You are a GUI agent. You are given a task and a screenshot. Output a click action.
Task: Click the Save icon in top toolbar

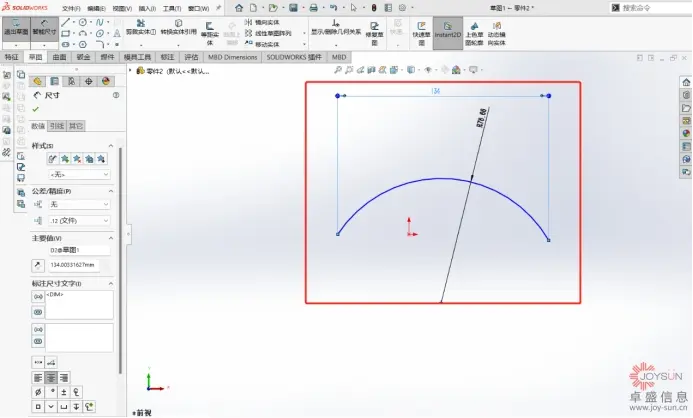coord(293,8)
